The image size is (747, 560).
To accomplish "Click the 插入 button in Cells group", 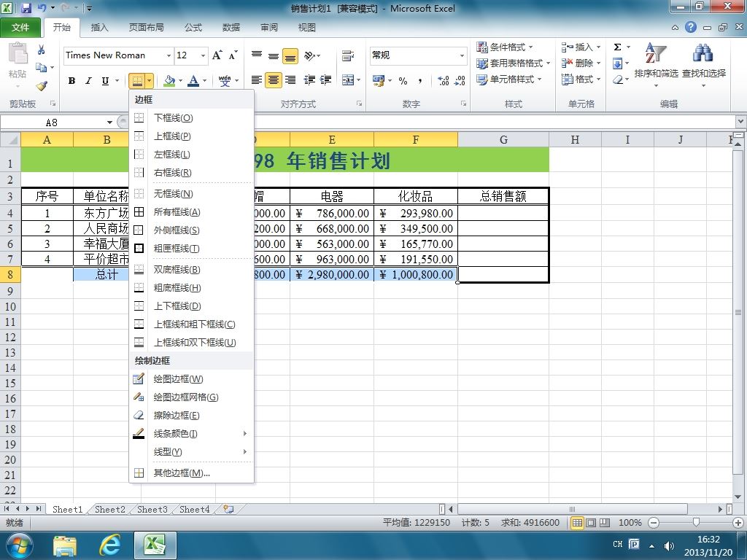I will [x=581, y=47].
